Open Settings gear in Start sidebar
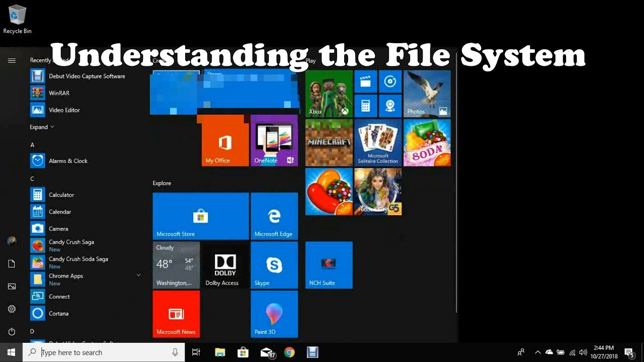Screen dimensions: 644x362 [12, 309]
